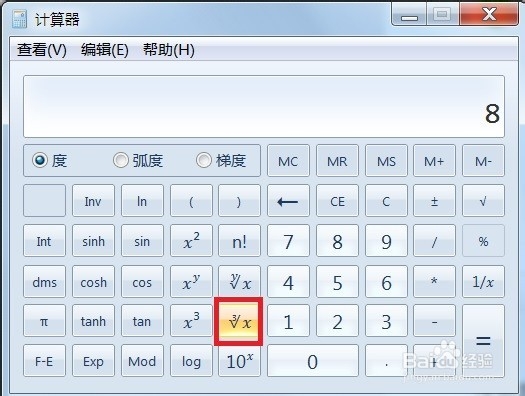Click the digit 8 key
Viewport: 525px width, 396px height.
(x=337, y=240)
